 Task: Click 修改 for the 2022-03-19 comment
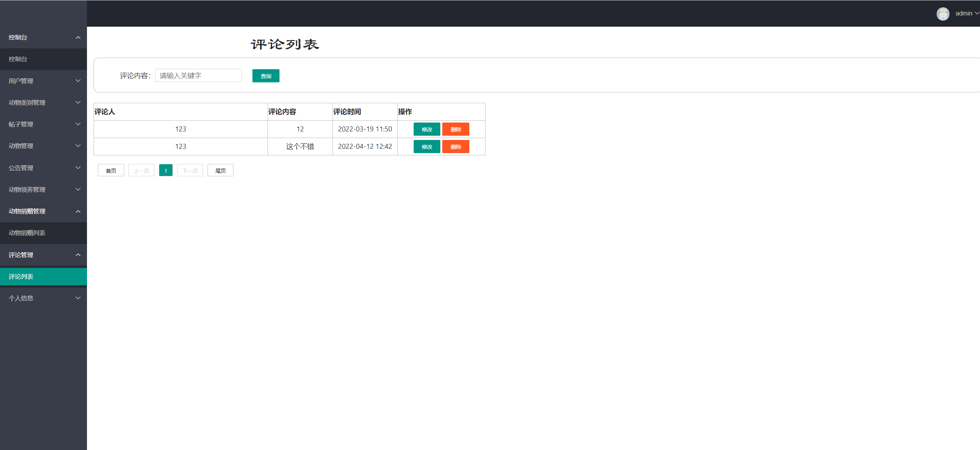coord(426,129)
